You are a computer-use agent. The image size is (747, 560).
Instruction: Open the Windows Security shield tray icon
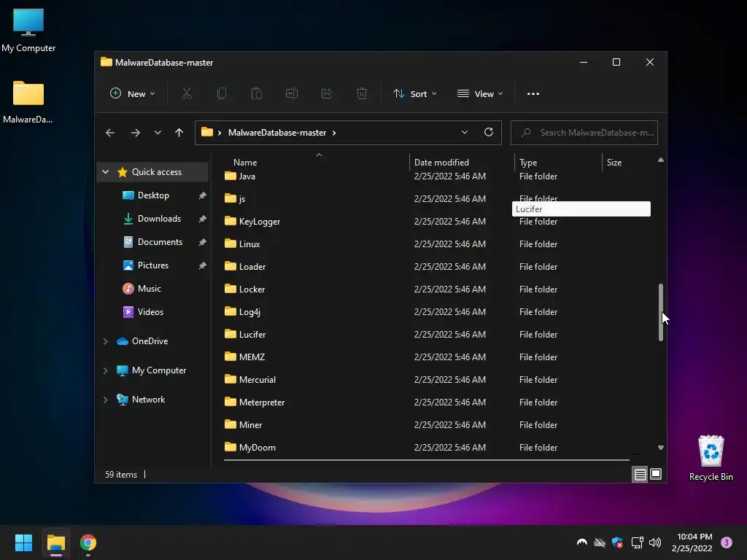(x=617, y=542)
